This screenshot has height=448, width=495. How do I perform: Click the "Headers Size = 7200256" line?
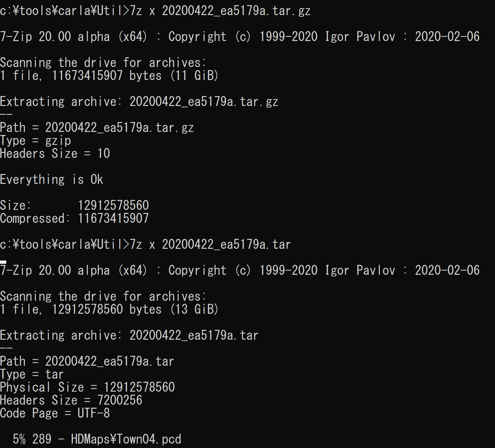click(71, 400)
